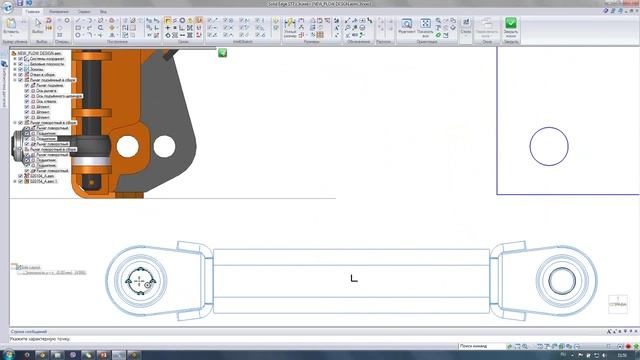This screenshot has height=360, width=640.
Task: Select the S00104_A.asm tree item
Action: click(x=42, y=176)
